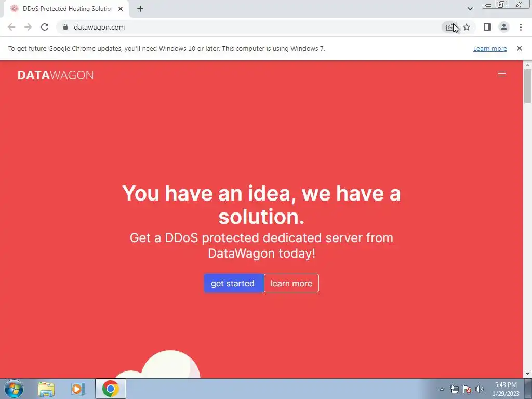Open a new tab with plus button
The image size is (532, 399).
point(140,9)
